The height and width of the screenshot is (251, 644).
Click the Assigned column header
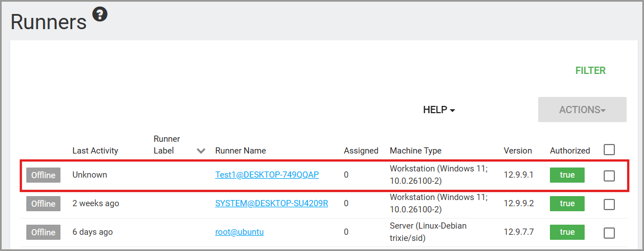361,150
